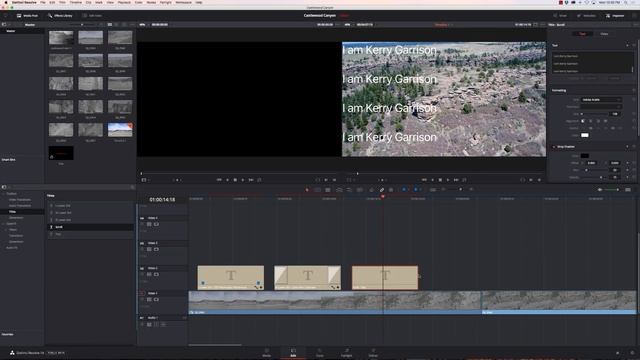Collapse the OpenFX tree node
The image size is (640, 360).
(x=4, y=224)
